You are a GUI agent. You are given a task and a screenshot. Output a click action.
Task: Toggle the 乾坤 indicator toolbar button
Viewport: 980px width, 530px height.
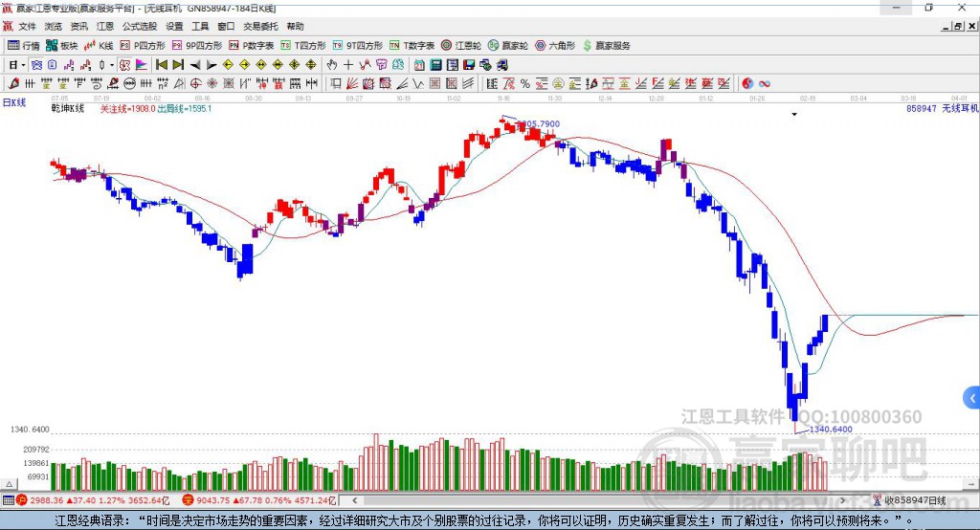tap(124, 64)
